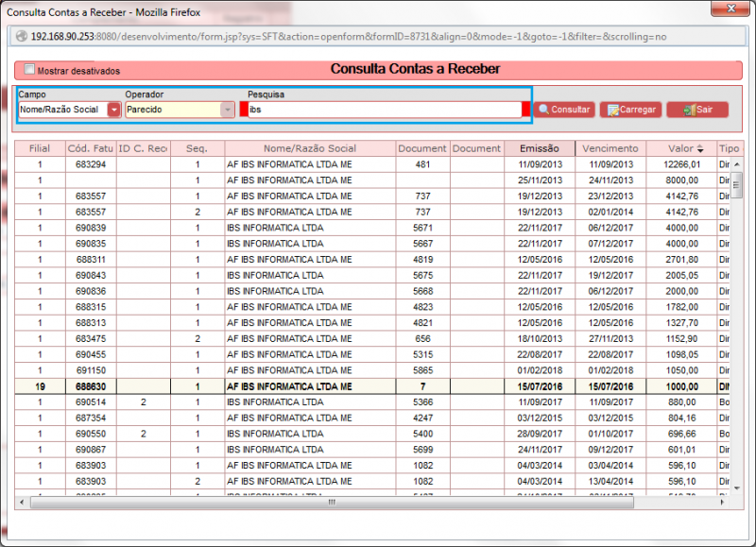Screen dimensions: 756x547
Task: Click document 5675 cell
Action: click(422, 275)
